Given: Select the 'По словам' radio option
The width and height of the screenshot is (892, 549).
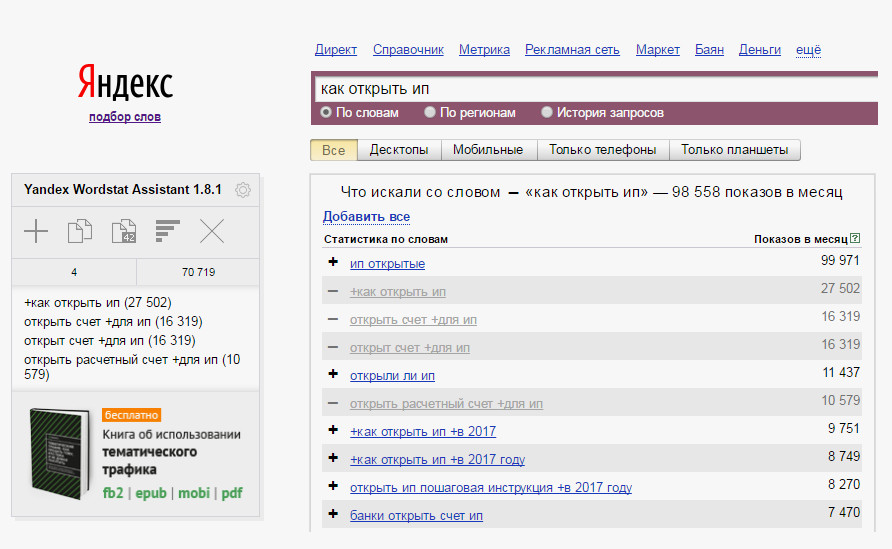Looking at the screenshot, I should [x=326, y=113].
